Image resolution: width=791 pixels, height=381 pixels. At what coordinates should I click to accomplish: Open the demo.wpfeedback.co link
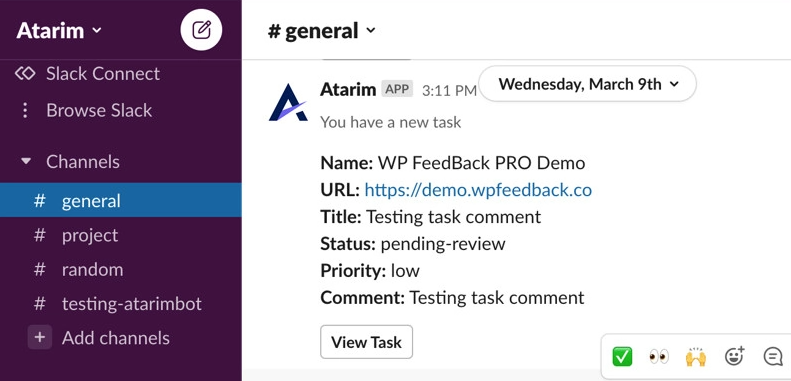478,190
